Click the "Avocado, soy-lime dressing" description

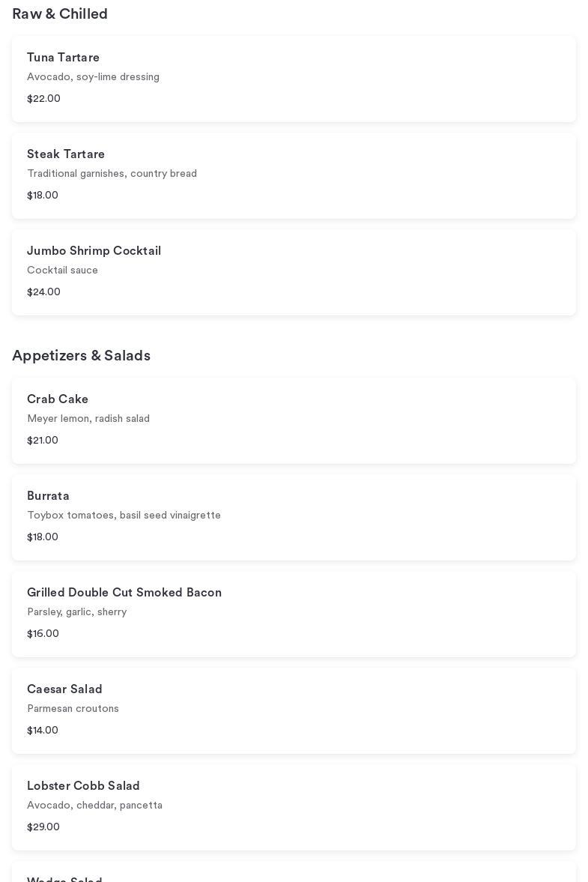93,77
